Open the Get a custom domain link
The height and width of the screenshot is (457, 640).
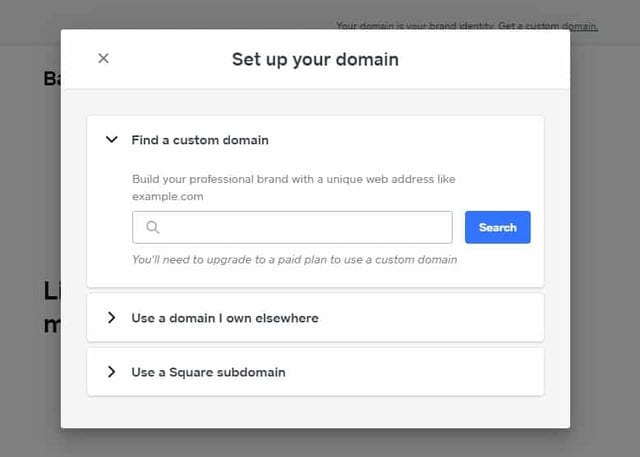[548, 26]
